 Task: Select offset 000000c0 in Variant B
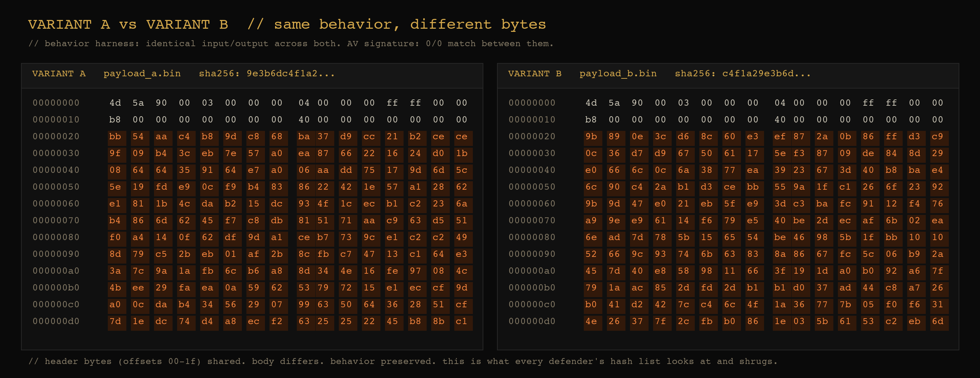[532, 304]
